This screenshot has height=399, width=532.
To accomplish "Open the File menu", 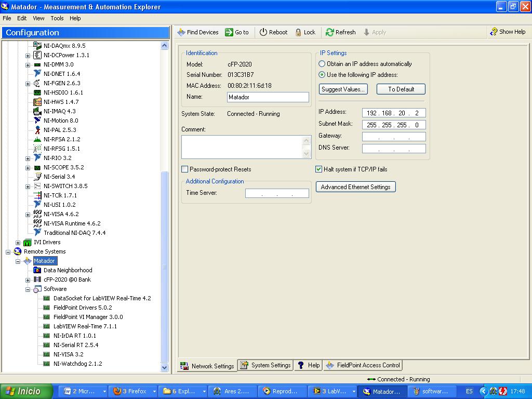I will tap(7, 18).
